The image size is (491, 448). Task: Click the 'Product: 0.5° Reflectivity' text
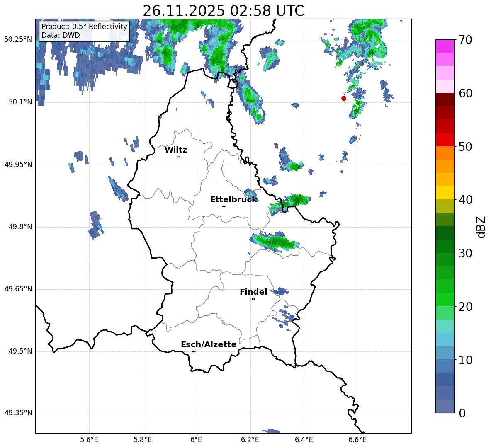84,27
